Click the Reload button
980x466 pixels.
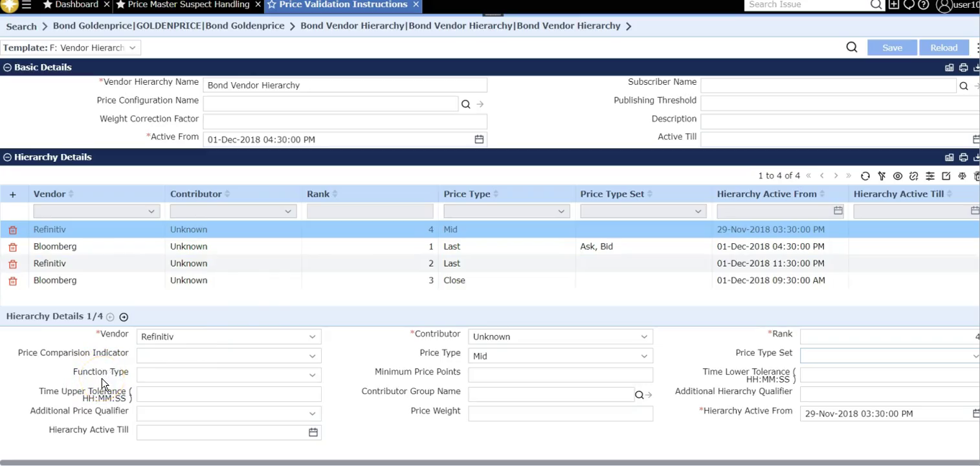click(x=944, y=48)
